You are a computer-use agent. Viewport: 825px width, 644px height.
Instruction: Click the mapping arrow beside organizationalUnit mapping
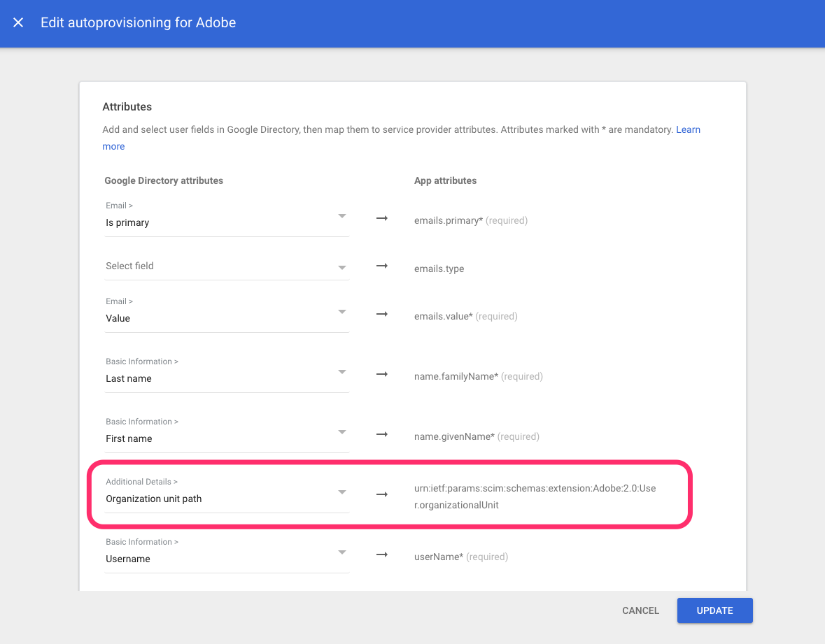381,494
